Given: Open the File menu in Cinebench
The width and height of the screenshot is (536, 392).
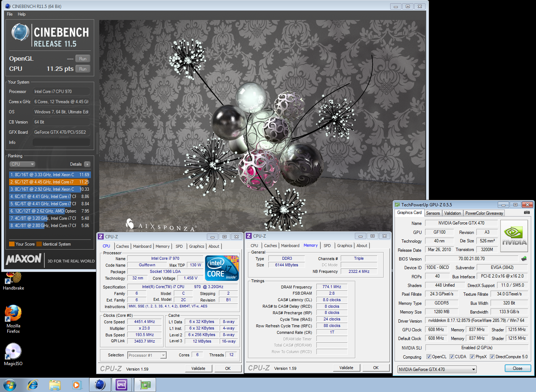Looking at the screenshot, I should (x=10, y=14).
